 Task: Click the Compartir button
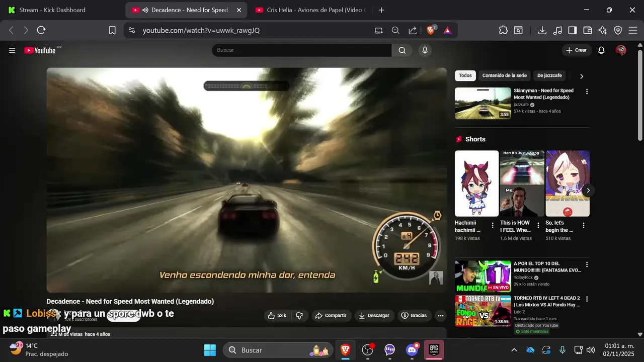[331, 316]
